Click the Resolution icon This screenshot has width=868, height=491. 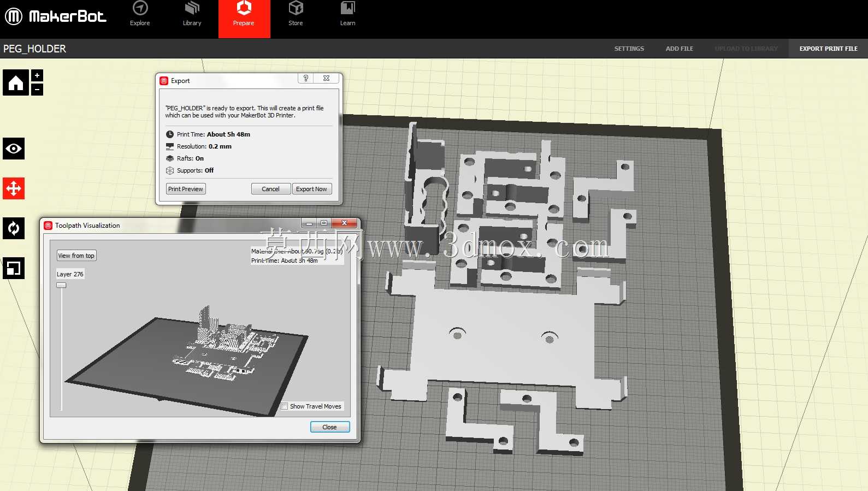pos(170,146)
